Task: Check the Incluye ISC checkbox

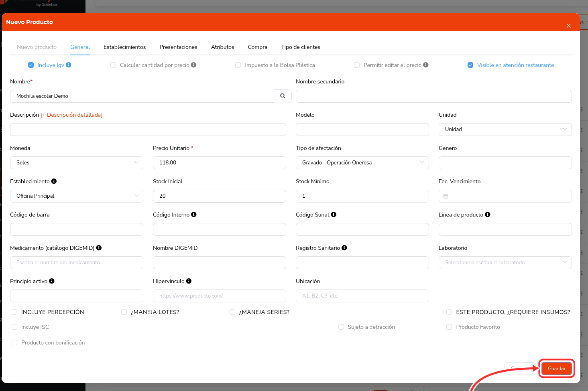Action: point(14,327)
